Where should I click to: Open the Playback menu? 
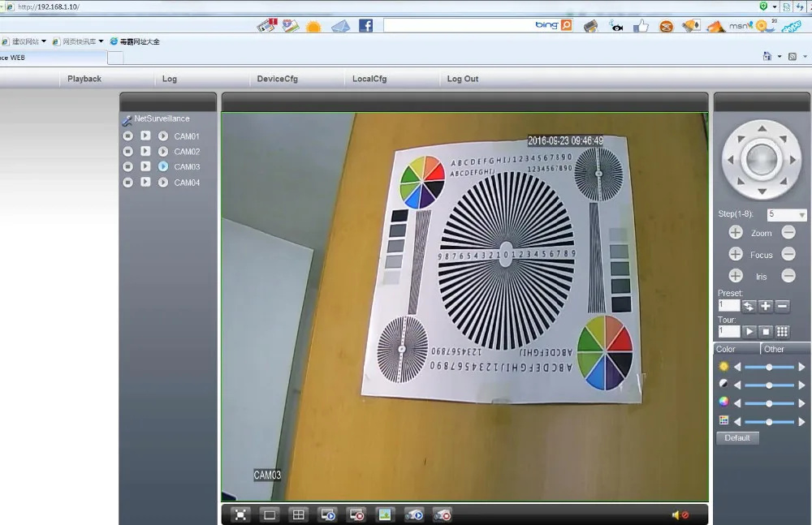click(84, 79)
